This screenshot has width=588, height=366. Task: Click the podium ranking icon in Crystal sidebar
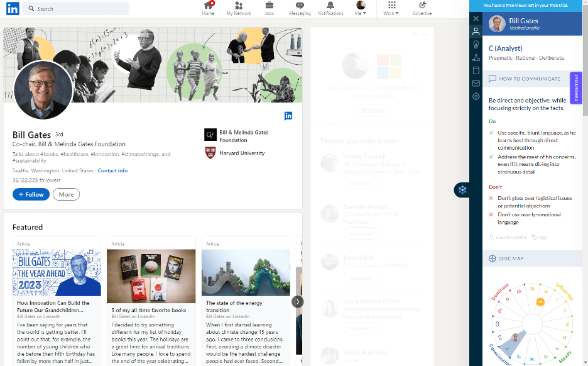click(x=476, y=57)
